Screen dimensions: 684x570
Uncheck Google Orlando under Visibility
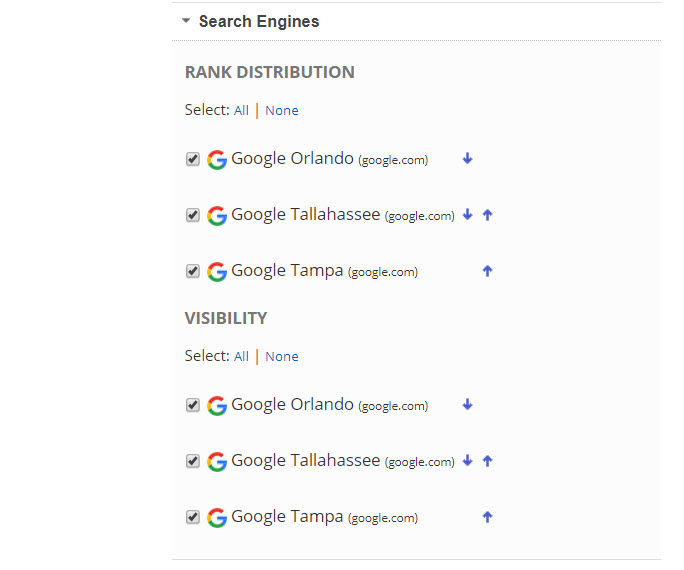click(193, 405)
